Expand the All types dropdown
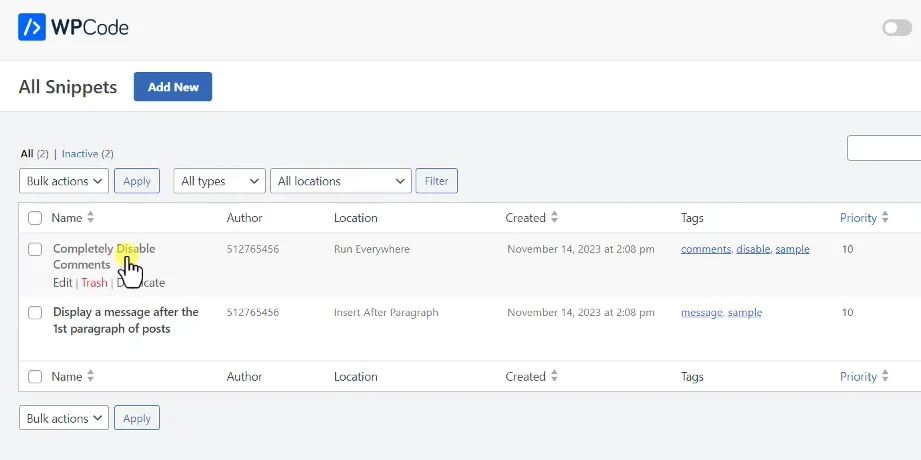Viewport: 921px width, 460px height. pos(219,181)
